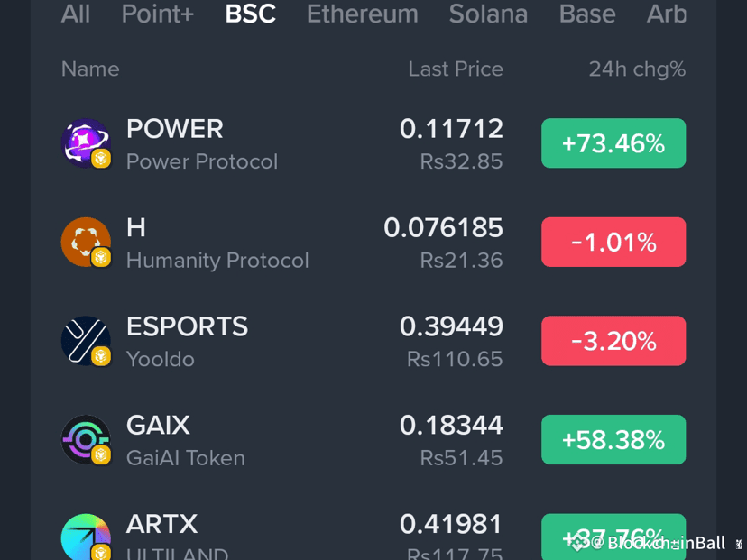This screenshot has height=560, width=747.
Task: Switch to the All tab
Action: 75,14
